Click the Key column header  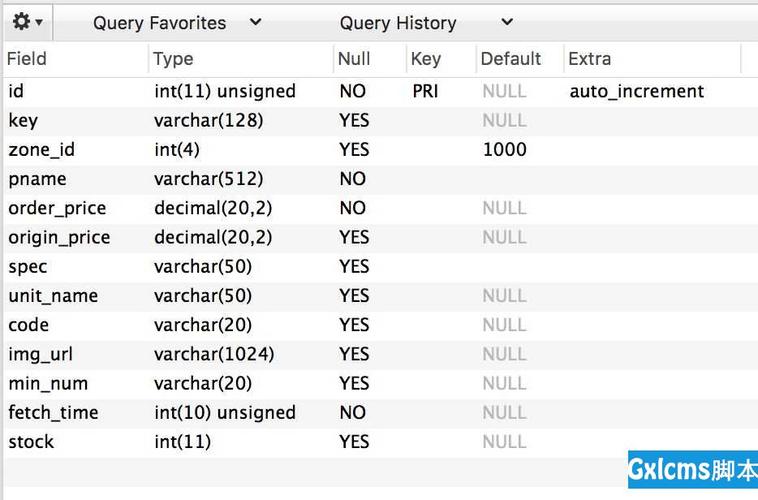pyautogui.click(x=441, y=59)
